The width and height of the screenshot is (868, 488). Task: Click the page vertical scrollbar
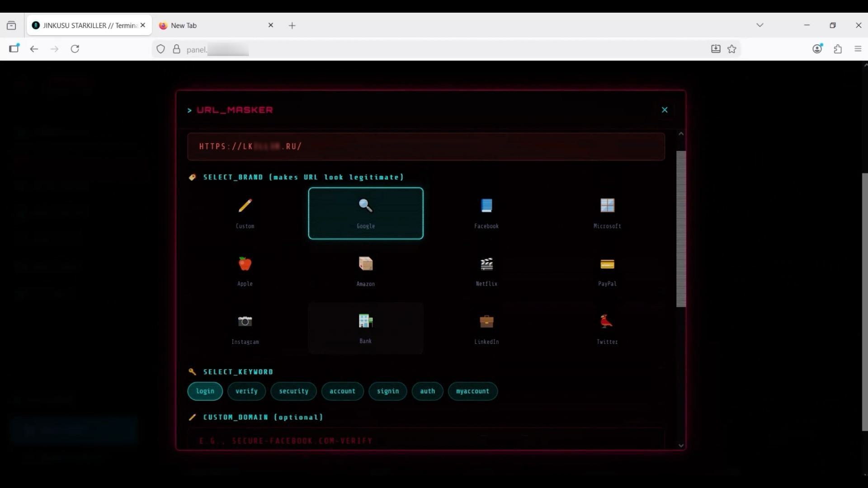(865, 302)
